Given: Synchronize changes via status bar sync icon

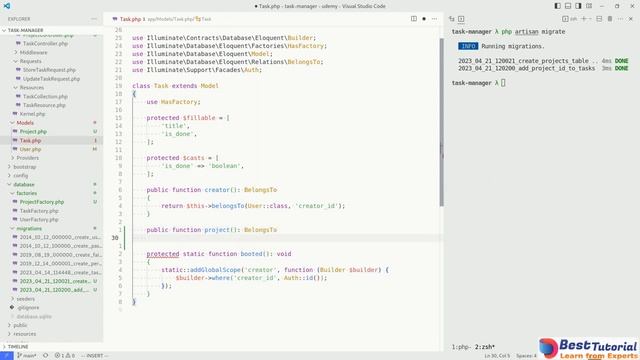Looking at the screenshot, I should [45, 356].
